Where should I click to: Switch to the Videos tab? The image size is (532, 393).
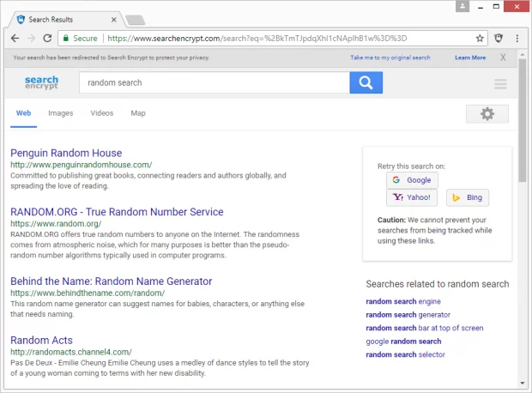click(102, 113)
